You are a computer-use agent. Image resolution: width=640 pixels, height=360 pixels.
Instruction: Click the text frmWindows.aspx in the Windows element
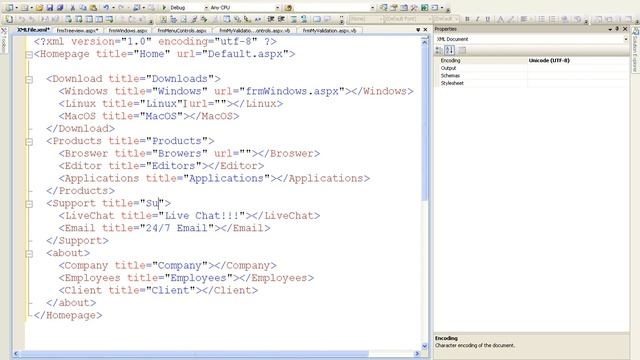coord(292,91)
